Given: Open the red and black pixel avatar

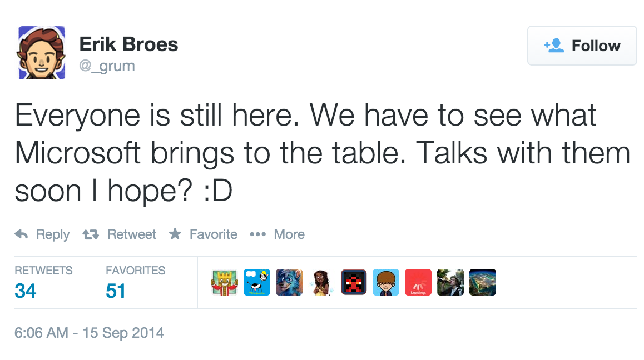Looking at the screenshot, I should coord(354,282).
